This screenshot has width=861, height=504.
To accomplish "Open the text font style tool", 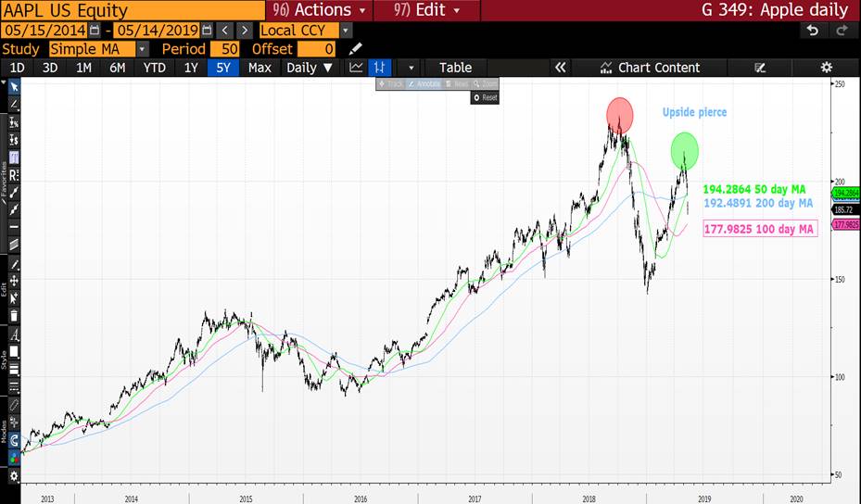I will click(x=14, y=334).
